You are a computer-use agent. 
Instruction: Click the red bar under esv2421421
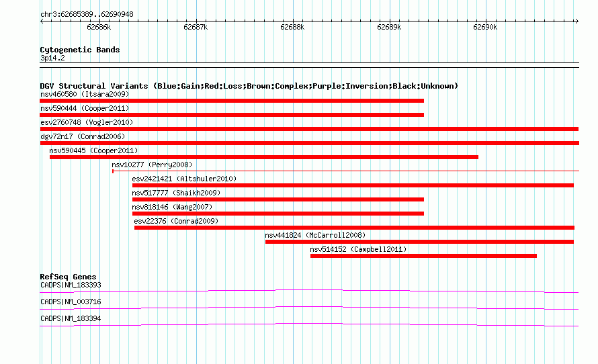click(353, 185)
